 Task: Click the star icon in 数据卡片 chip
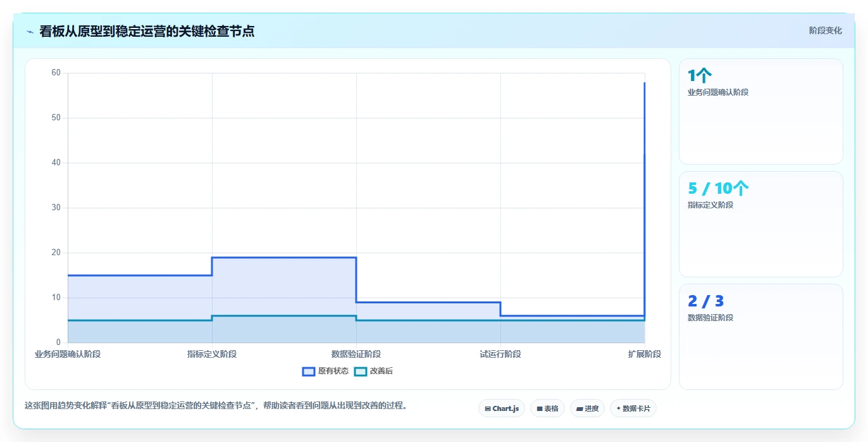click(x=618, y=408)
